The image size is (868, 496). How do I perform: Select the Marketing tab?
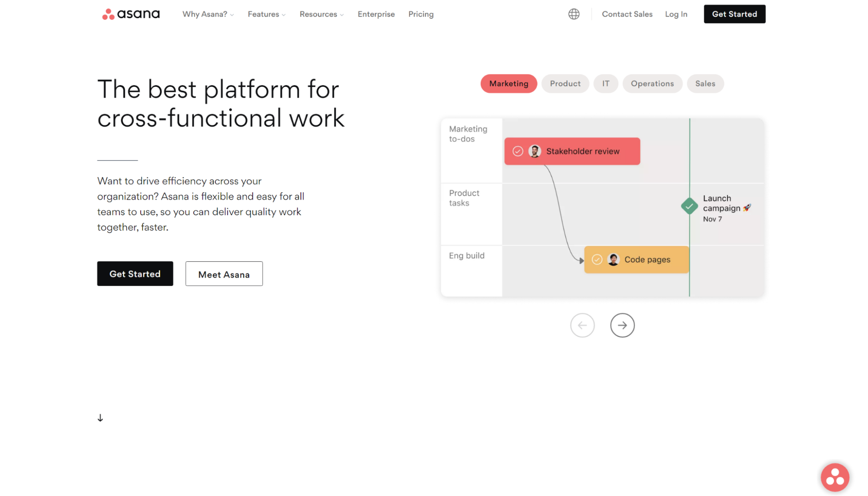point(508,83)
